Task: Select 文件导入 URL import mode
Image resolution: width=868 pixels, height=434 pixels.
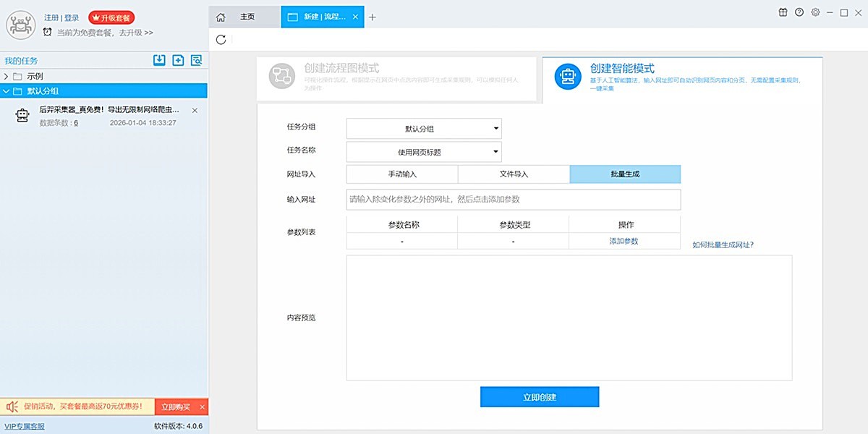Action: coord(514,174)
